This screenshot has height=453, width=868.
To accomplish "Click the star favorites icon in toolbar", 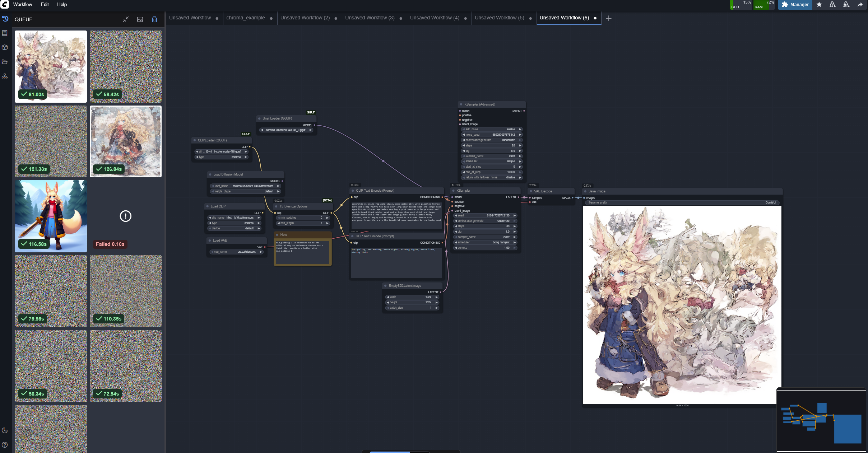I will coord(819,5).
